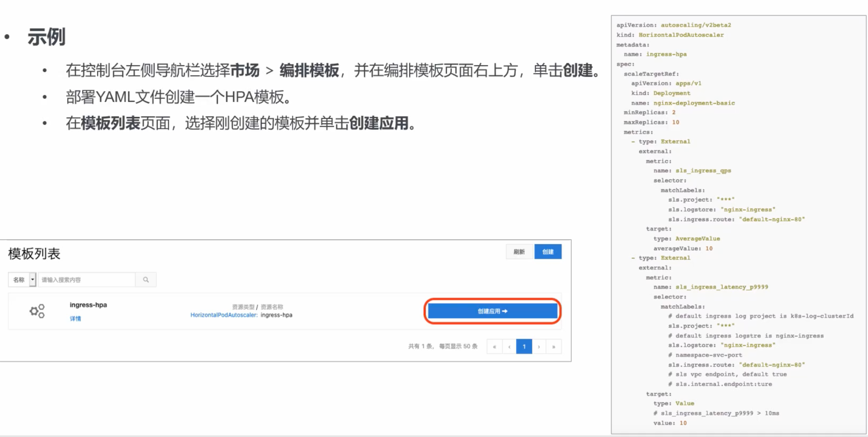Focus the 请输入搜索内容 search input
The height and width of the screenshot is (437, 868).
87,280
